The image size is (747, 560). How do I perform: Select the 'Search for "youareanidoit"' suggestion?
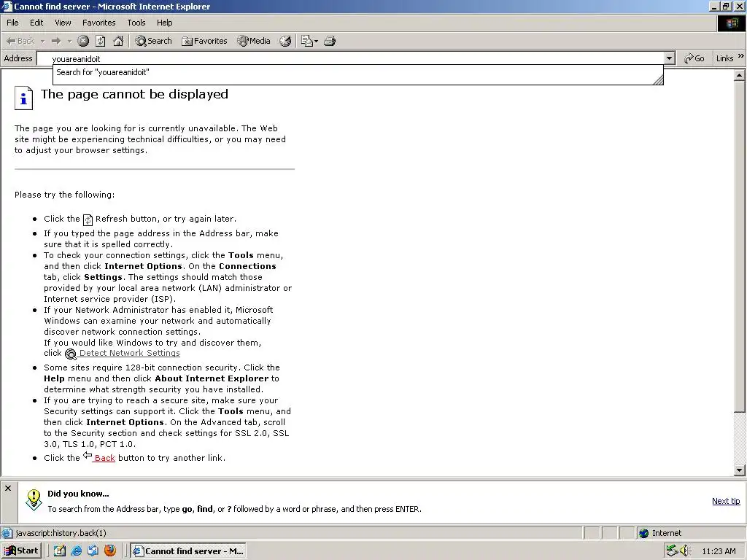coord(357,72)
